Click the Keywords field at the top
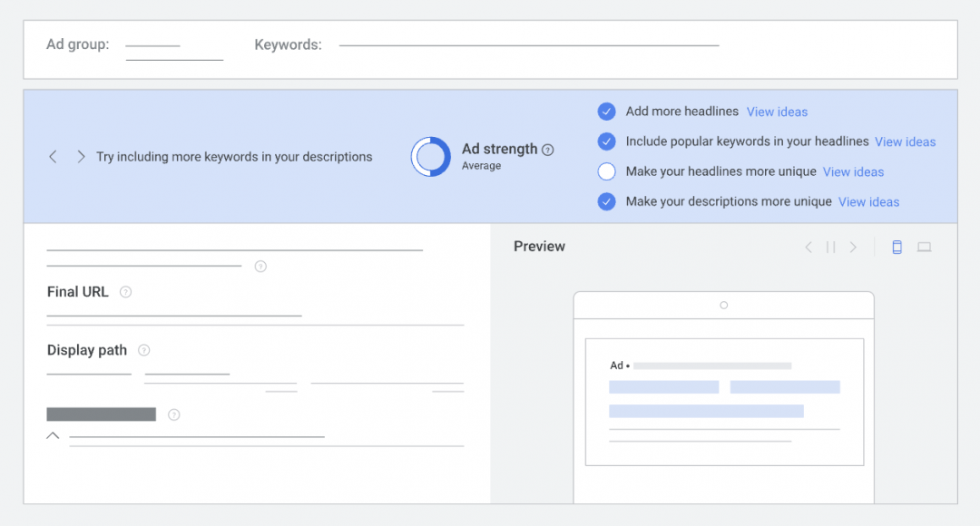The image size is (980, 526). (528, 44)
